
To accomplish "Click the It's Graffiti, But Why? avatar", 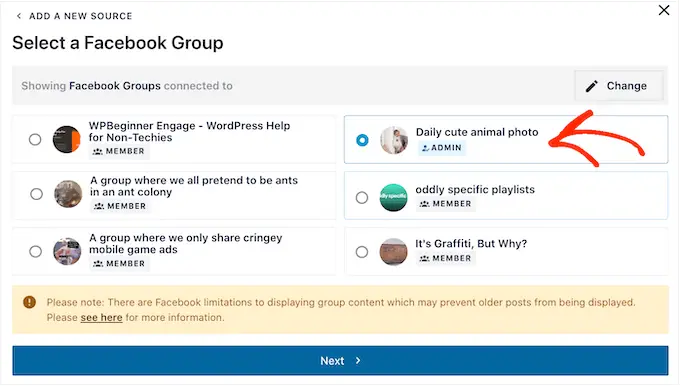I will [393, 252].
